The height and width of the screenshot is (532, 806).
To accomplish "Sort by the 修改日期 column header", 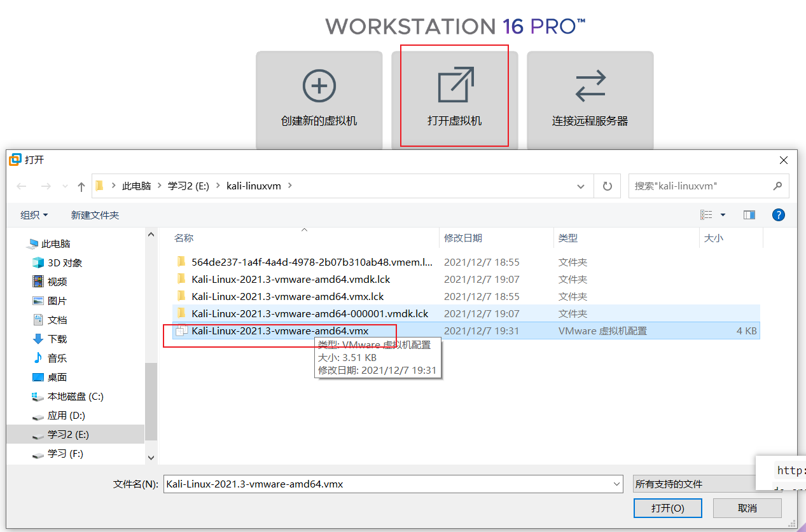I will 463,238.
